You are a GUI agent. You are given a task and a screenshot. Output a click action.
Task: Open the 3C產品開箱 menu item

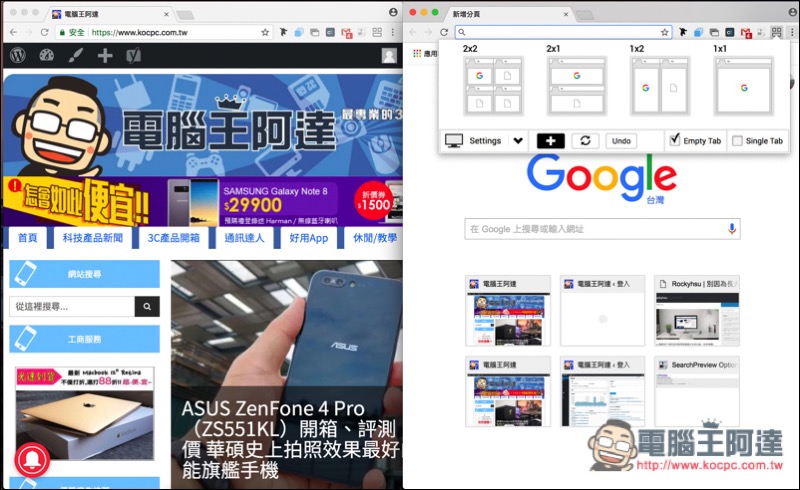point(173,238)
